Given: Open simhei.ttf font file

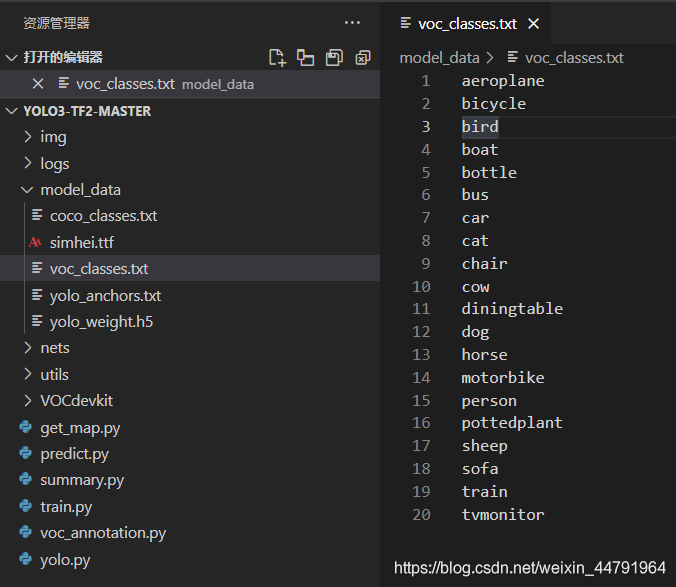Looking at the screenshot, I should tap(82, 243).
